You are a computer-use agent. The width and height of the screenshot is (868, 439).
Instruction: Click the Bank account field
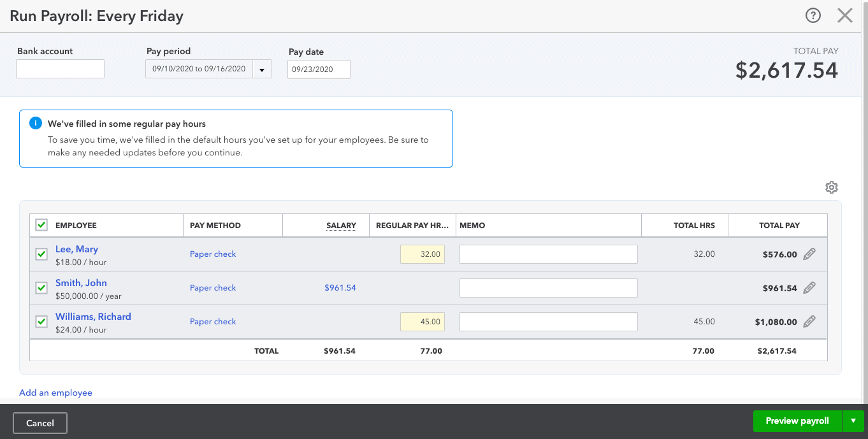(x=60, y=69)
